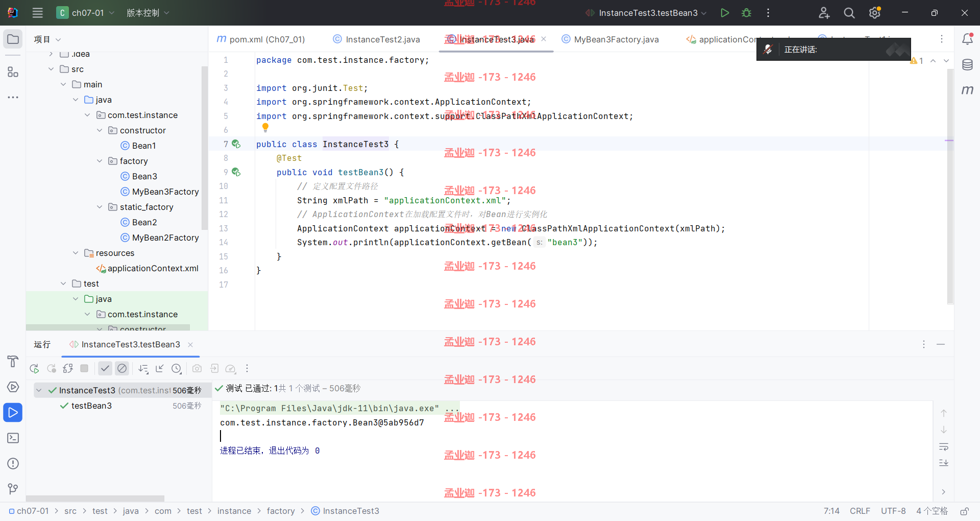Show more tool windows ellipsis

pyautogui.click(x=13, y=97)
